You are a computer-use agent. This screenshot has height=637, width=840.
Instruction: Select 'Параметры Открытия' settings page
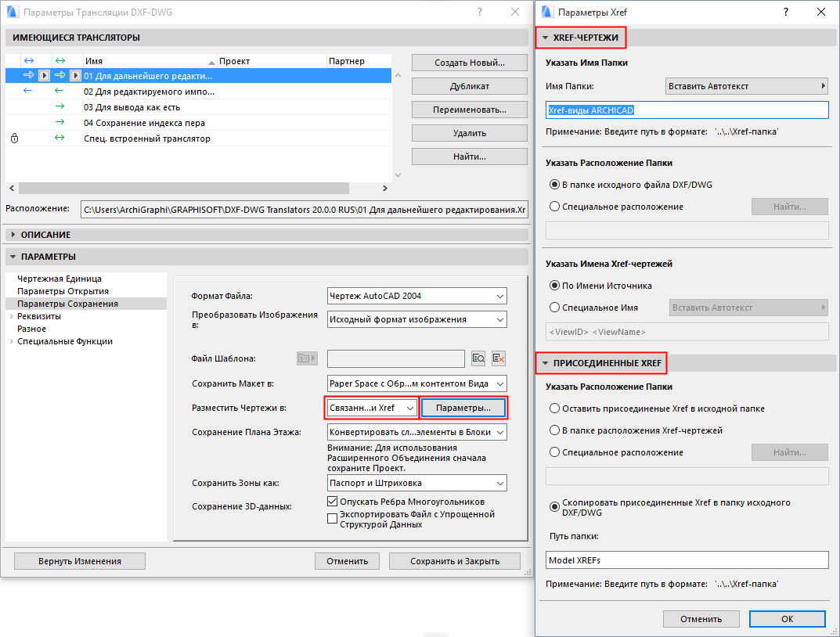(x=63, y=291)
